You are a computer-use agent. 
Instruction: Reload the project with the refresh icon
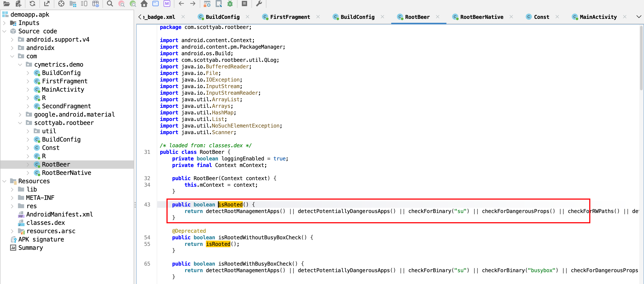pos(32,4)
